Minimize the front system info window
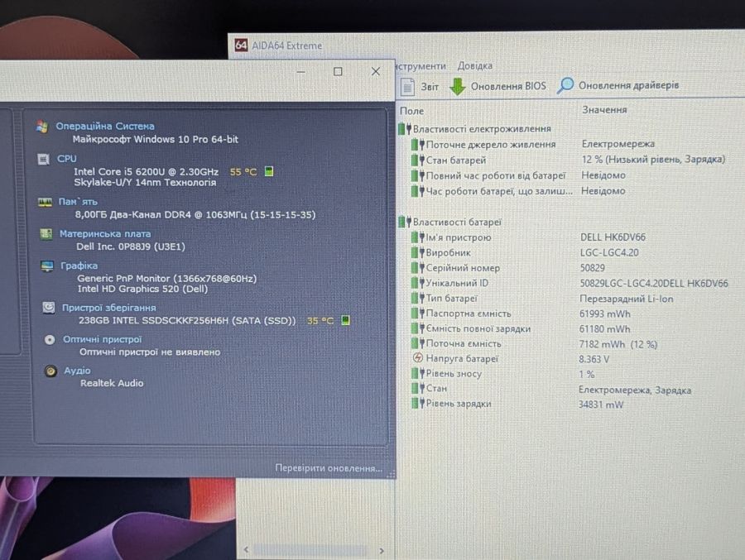Image resolution: width=745 pixels, height=560 pixels. click(300, 72)
